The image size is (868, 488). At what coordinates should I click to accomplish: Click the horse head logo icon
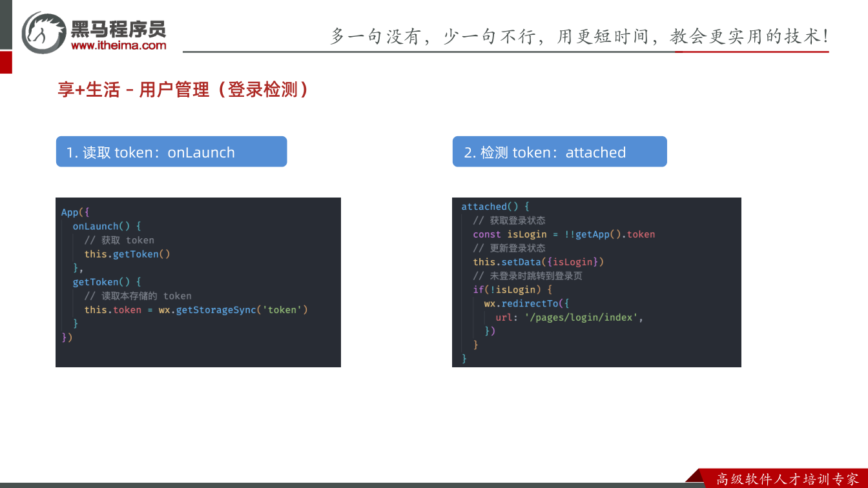[44, 32]
